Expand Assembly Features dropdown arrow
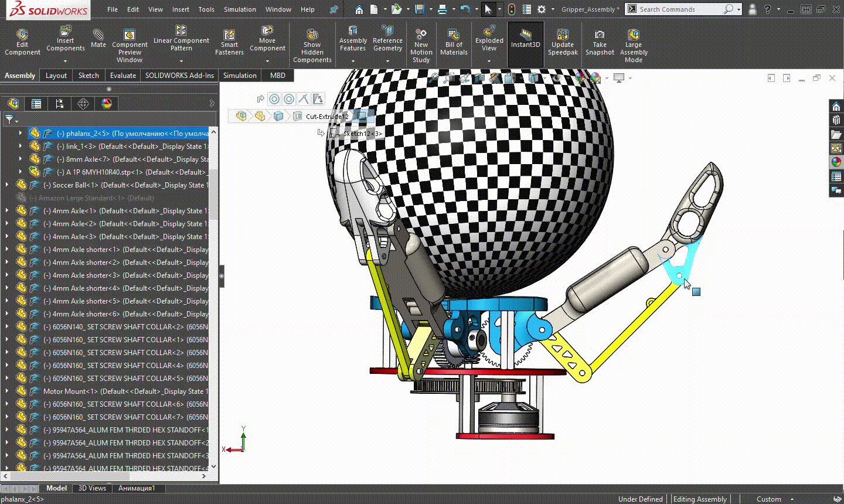The width and height of the screenshot is (844, 504). 353,60
